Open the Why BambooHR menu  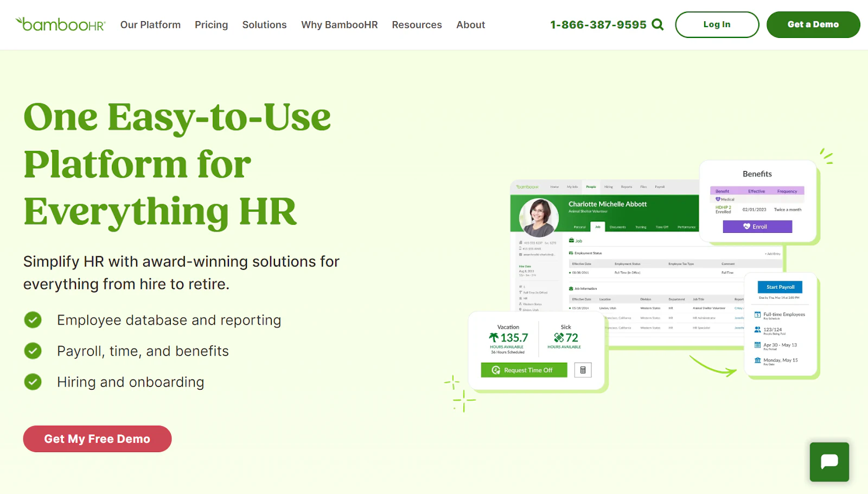pos(340,25)
